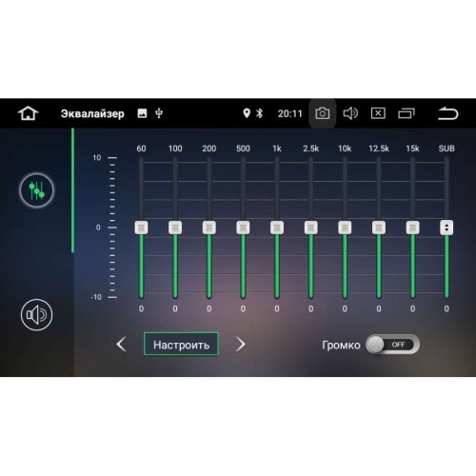Viewport: 476px width, 476px height.
Task: Click the 500 frequency label
Action: [x=243, y=149]
